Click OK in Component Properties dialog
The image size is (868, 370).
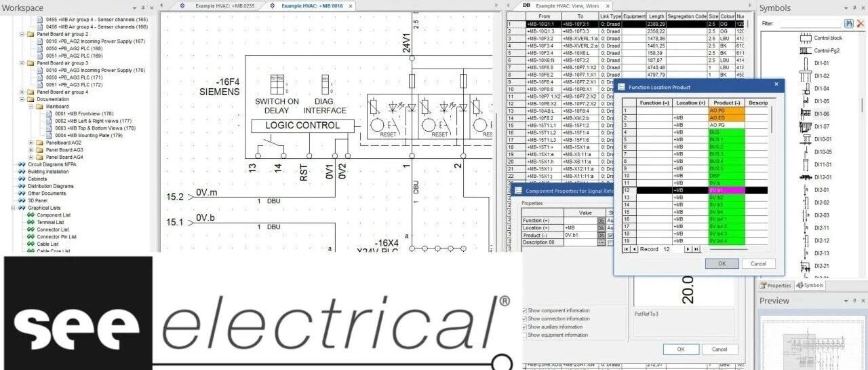pos(680,349)
